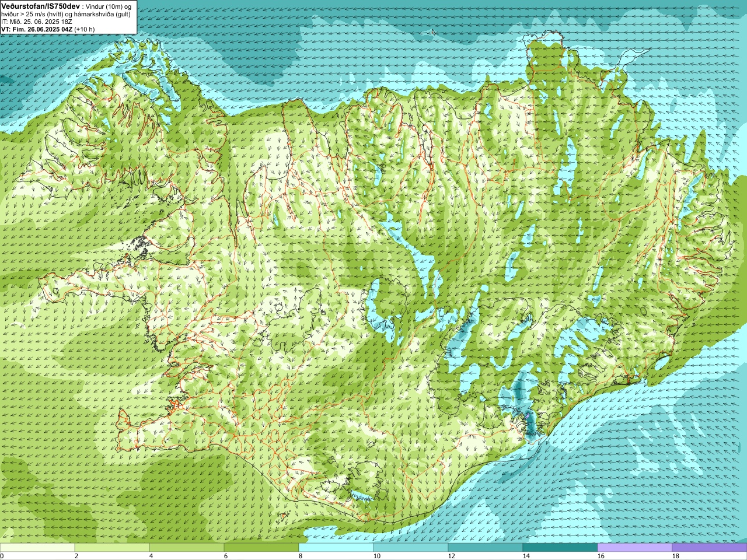Screen dimensions: 747x560
Task: Click the 16–18 m/s light purple legend swatch
Action: click(x=635, y=548)
